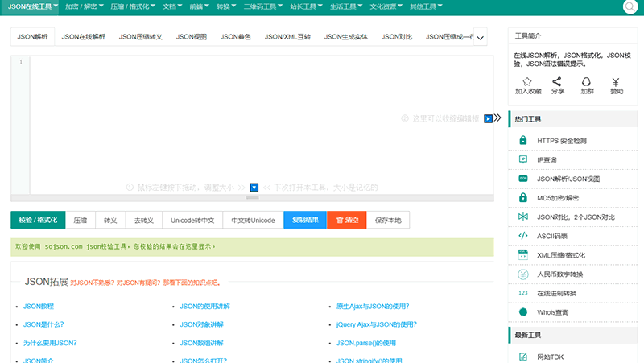Screen dimensions: 644x363
Task: Click the 校验 / 格式化 button
Action: (x=38, y=220)
